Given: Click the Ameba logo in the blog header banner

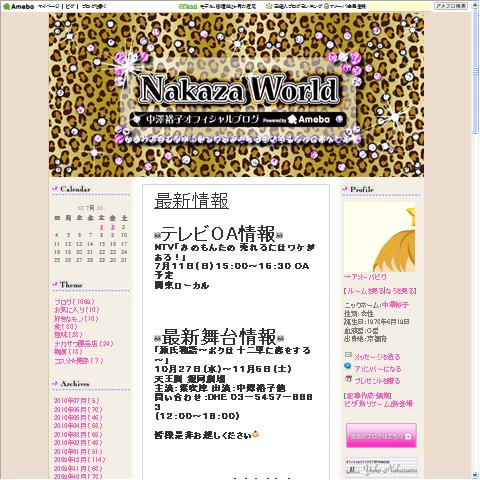Looking at the screenshot, I should (x=309, y=119).
